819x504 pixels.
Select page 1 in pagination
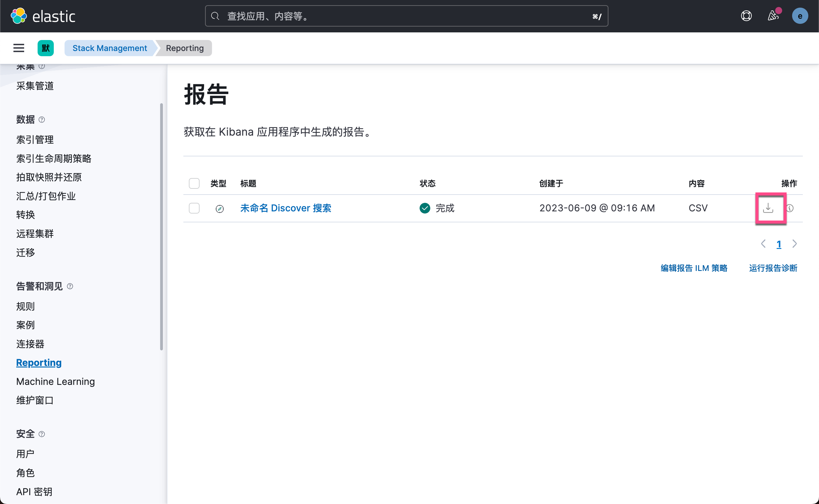[779, 244]
